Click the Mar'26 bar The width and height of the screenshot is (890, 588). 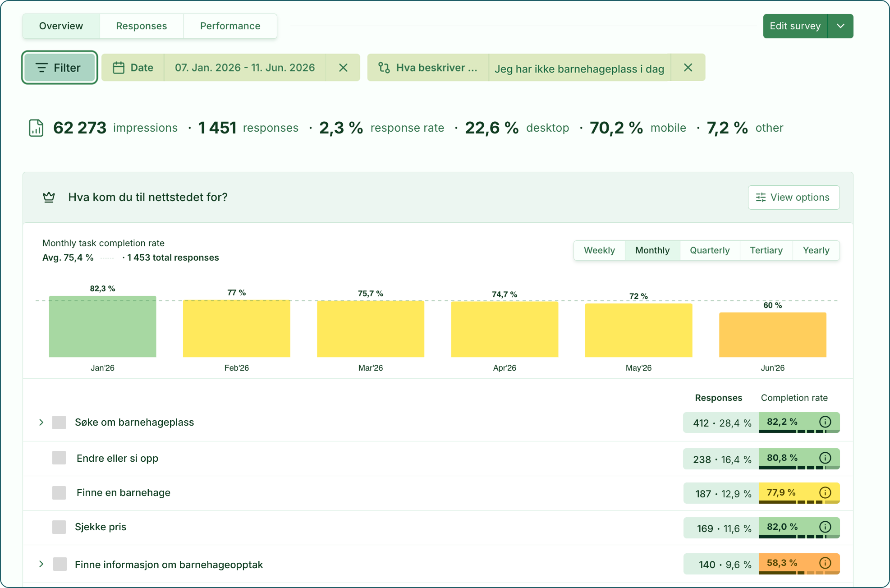(x=371, y=329)
